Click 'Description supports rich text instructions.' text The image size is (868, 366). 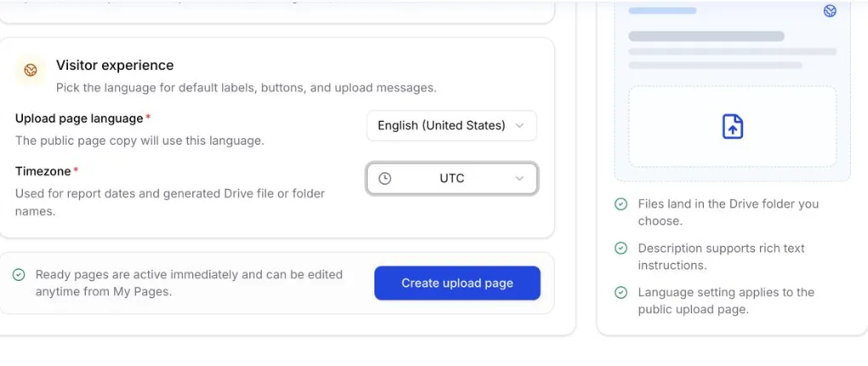pos(722,256)
